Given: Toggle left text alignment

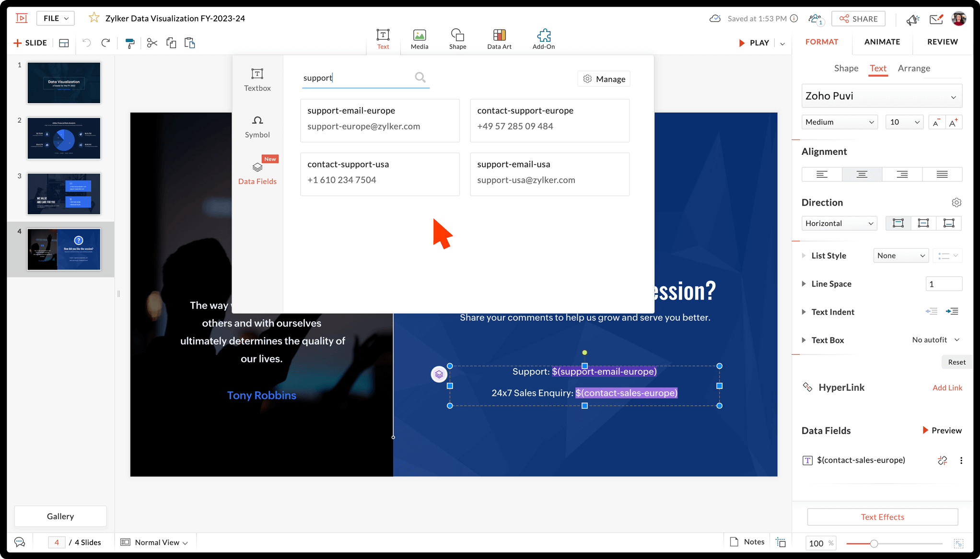Looking at the screenshot, I should point(822,175).
